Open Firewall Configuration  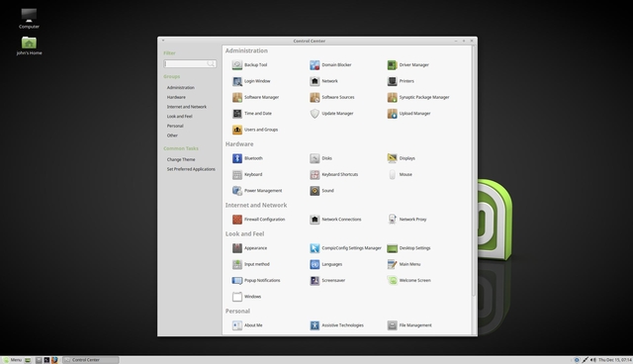click(258, 220)
